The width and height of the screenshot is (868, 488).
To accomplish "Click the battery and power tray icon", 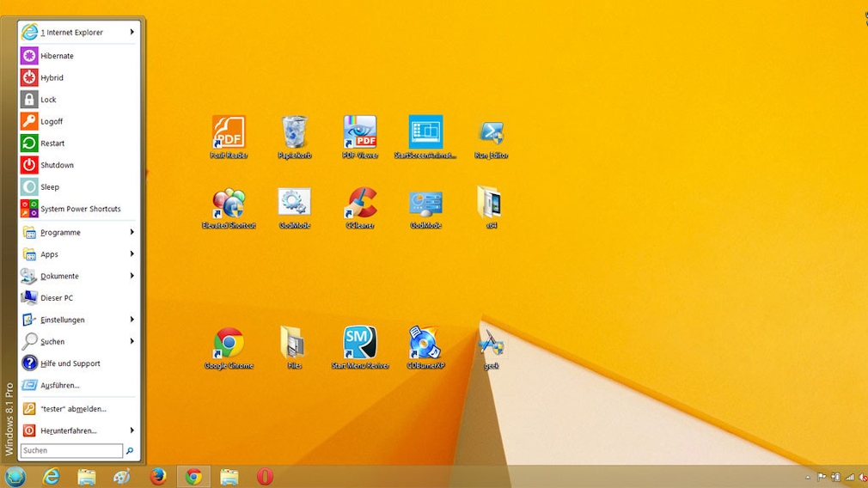I will [x=835, y=477].
